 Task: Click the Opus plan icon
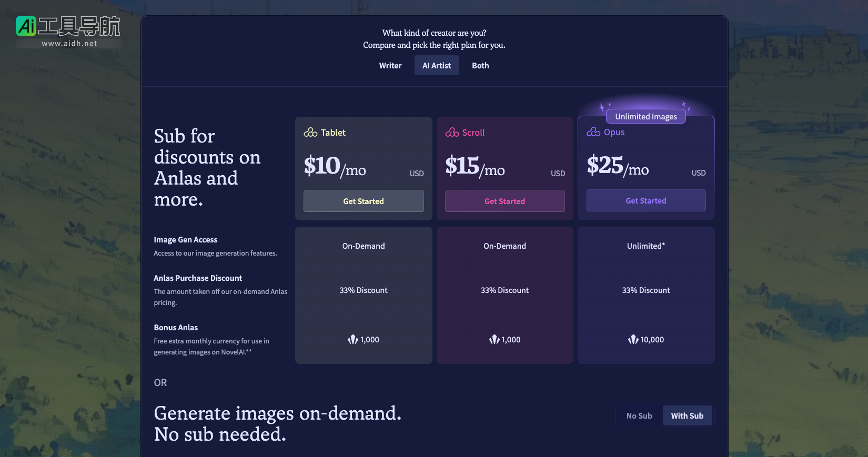tap(593, 132)
